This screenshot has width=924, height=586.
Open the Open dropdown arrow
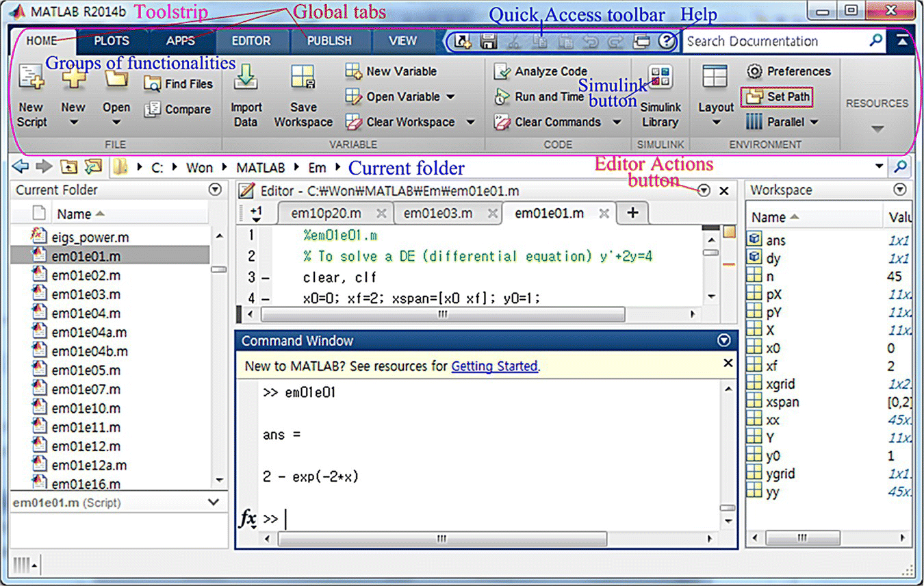[x=116, y=123]
